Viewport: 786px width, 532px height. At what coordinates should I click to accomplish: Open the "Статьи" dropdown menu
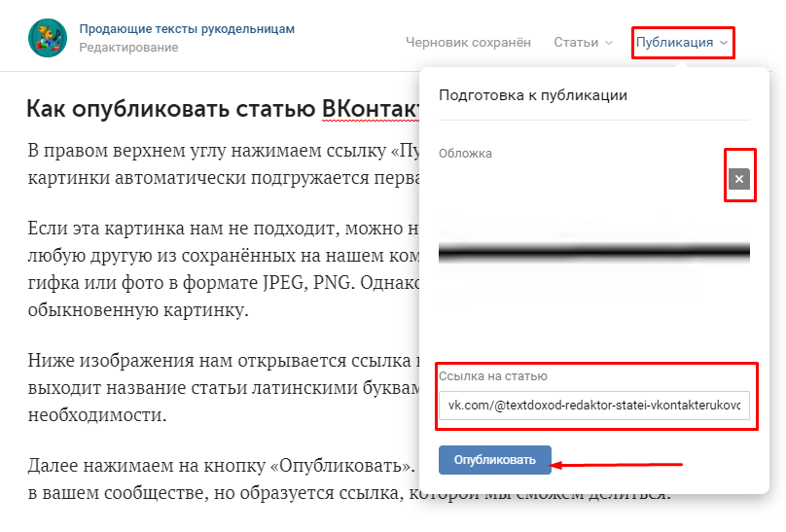click(583, 43)
